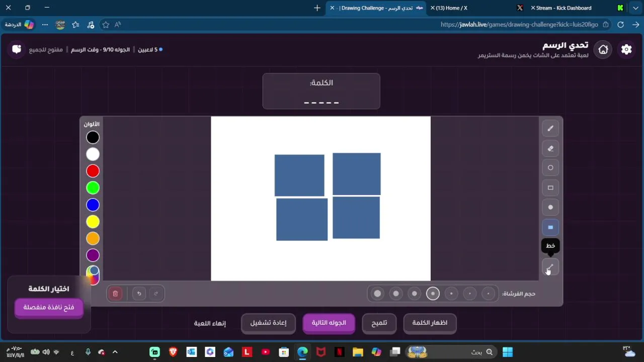Pick the yellow color swatch

[93, 222]
